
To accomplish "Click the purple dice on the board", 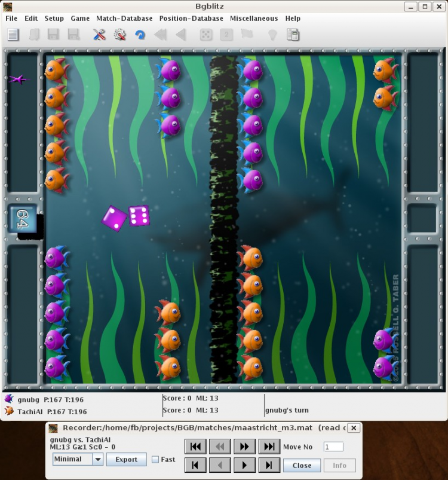I will 127,217.
